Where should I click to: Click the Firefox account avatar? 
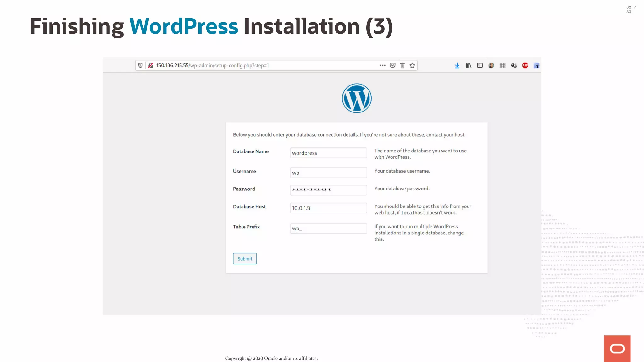(491, 65)
